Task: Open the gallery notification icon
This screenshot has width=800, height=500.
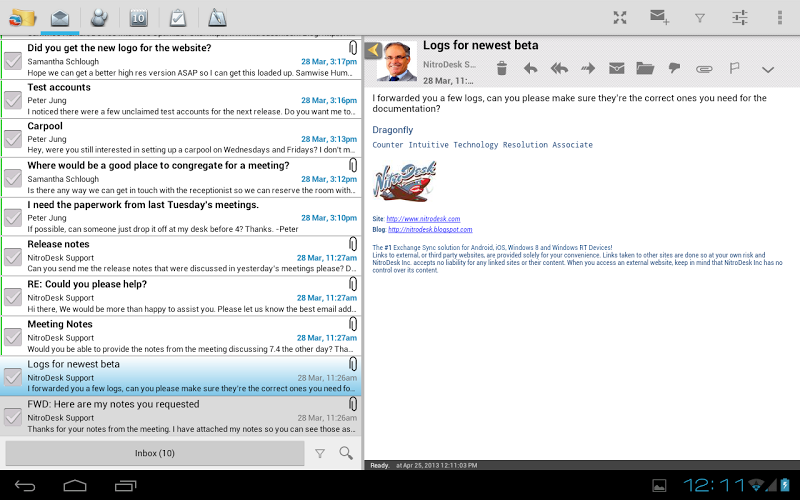Action: tap(659, 486)
